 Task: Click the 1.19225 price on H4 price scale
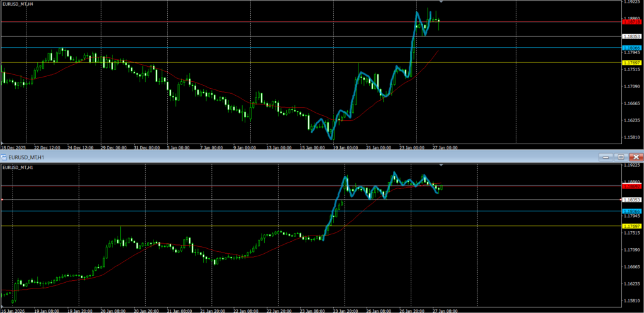pos(631,3)
